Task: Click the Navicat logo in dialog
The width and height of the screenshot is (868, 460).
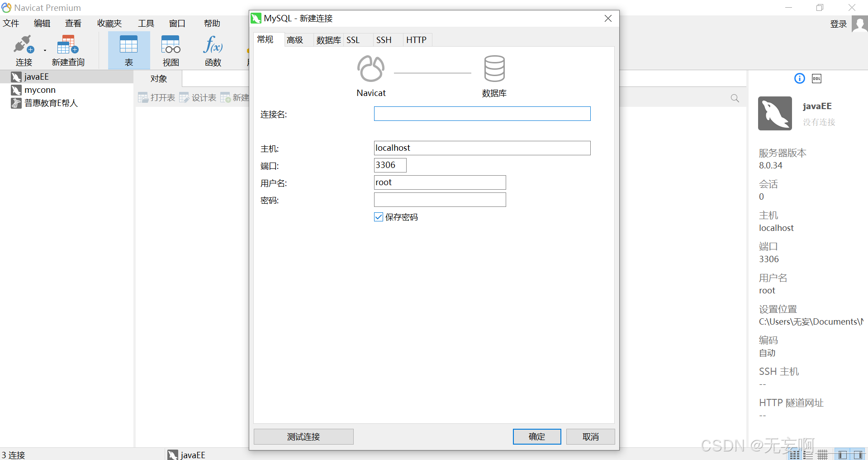Action: 371,69
